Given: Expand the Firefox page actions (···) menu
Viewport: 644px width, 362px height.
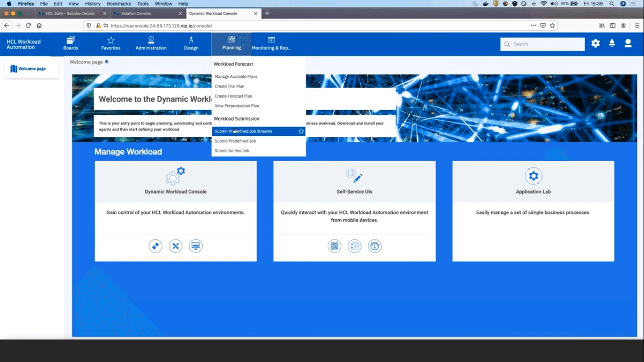Looking at the screenshot, I should tap(534, 25).
